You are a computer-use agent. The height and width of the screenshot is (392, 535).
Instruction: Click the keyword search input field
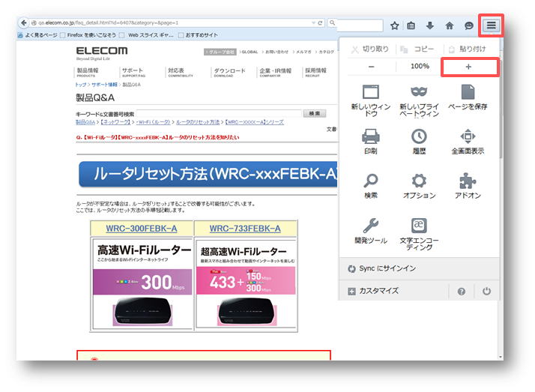[x=218, y=114]
